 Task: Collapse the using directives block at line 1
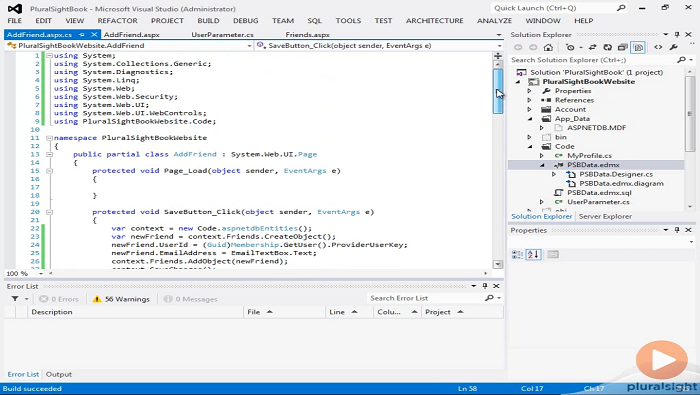(50, 56)
